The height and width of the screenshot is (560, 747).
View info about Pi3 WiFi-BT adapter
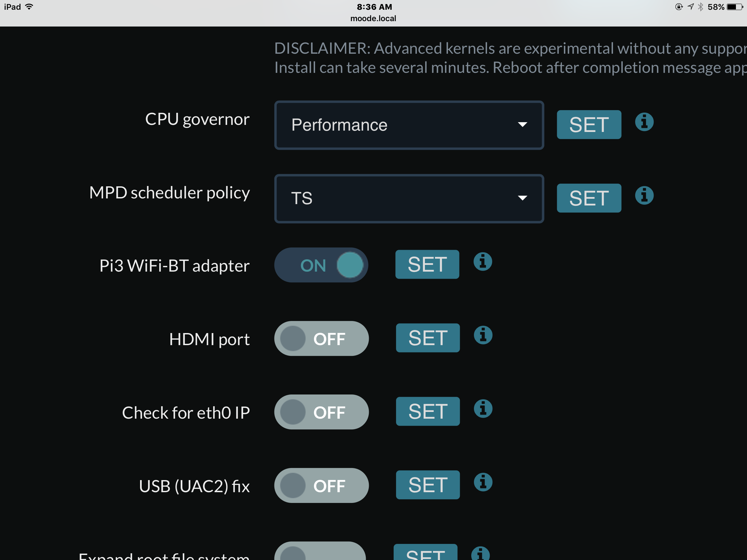click(483, 262)
